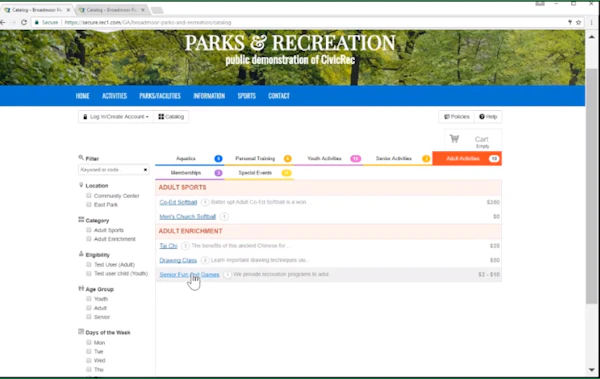
Task: Open the Help button
Action: coord(488,117)
